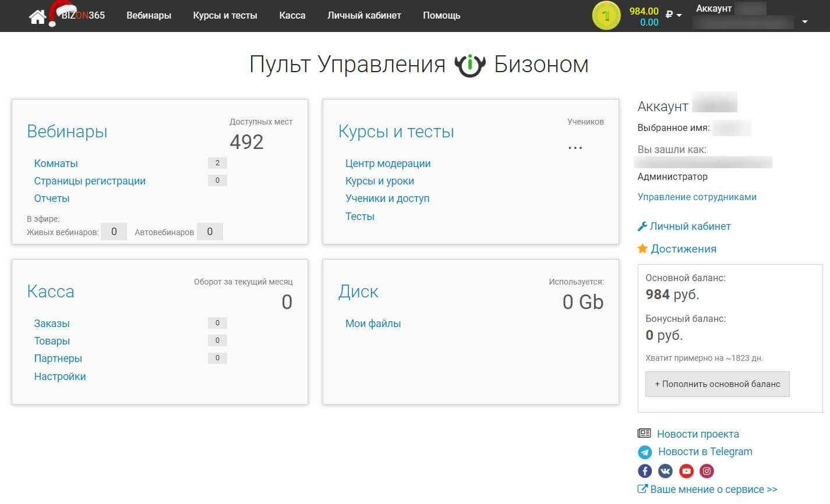
Task: Click the Заказы count badge
Action: pos(217,323)
